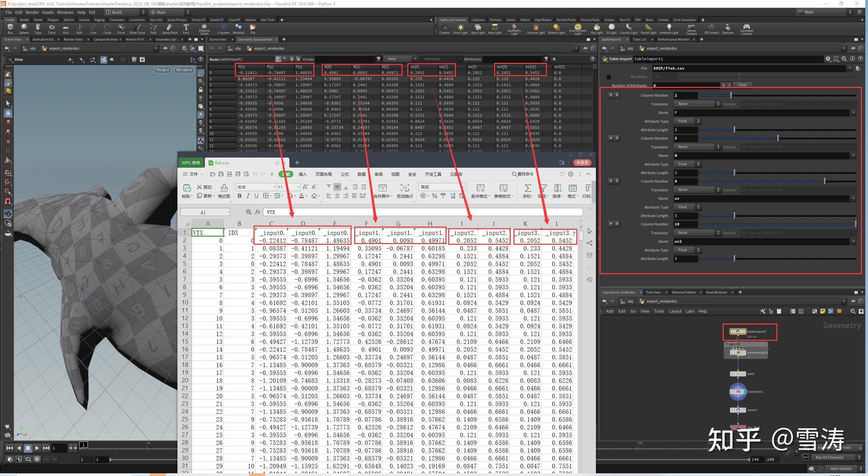Viewport: 868px width, 476px height.
Task: Click the plus button beside Number of Attributes
Action: coord(724,85)
